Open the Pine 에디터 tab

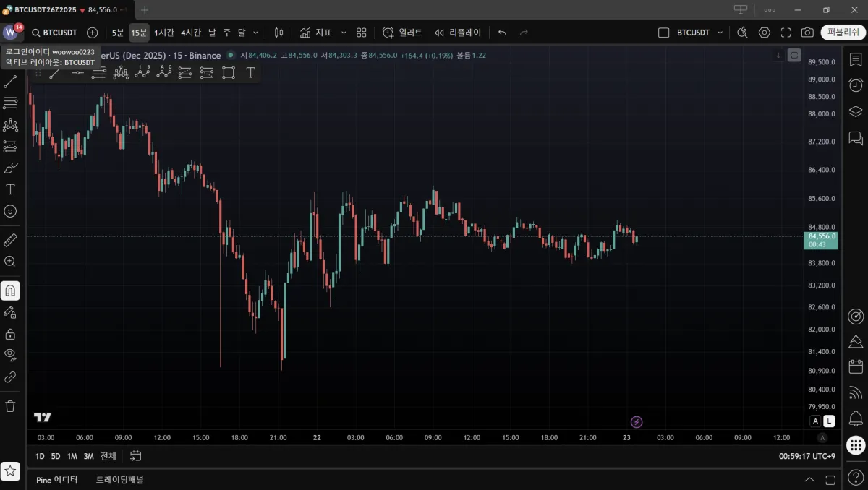pyautogui.click(x=57, y=480)
